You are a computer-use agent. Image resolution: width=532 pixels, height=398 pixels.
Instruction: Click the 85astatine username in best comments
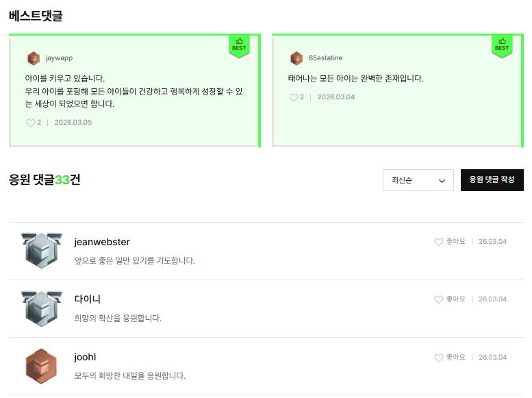pos(326,58)
